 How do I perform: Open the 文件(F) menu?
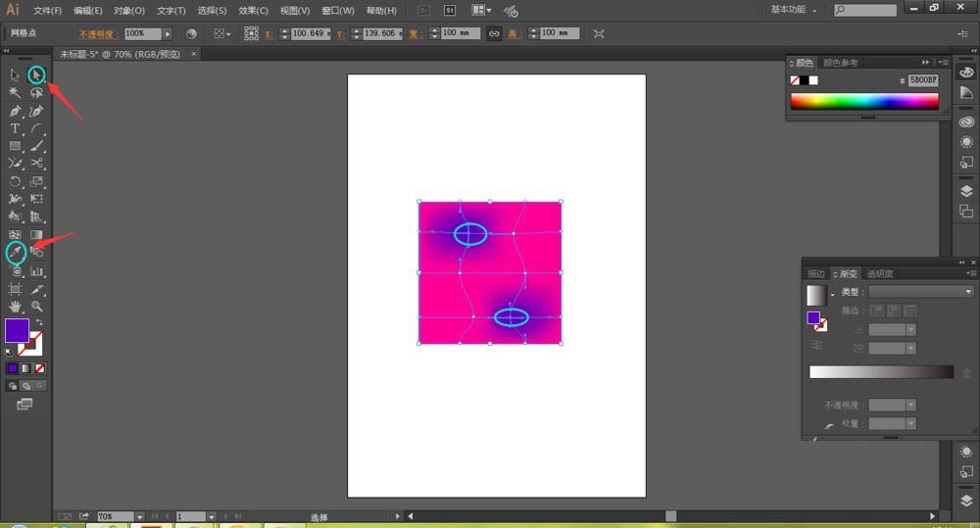(x=47, y=11)
